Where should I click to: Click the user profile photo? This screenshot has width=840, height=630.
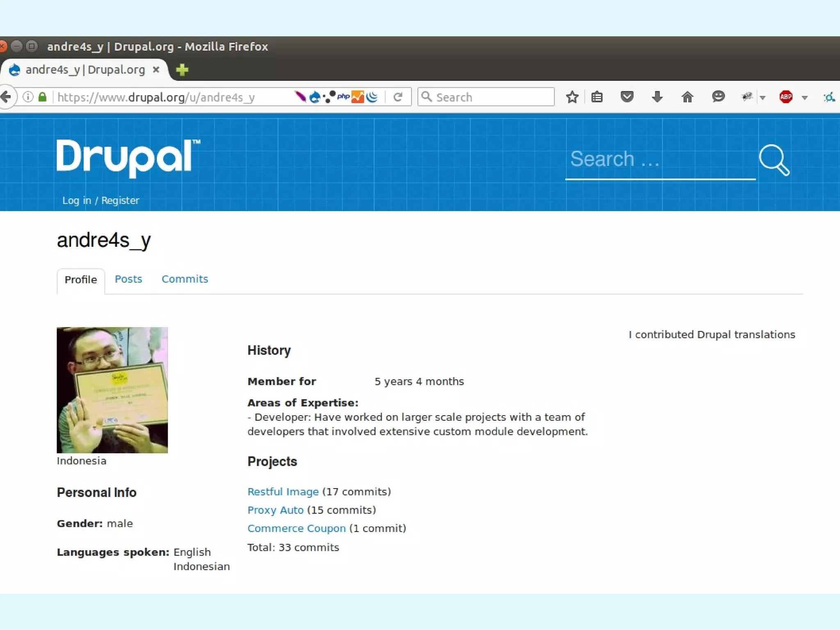(112, 390)
